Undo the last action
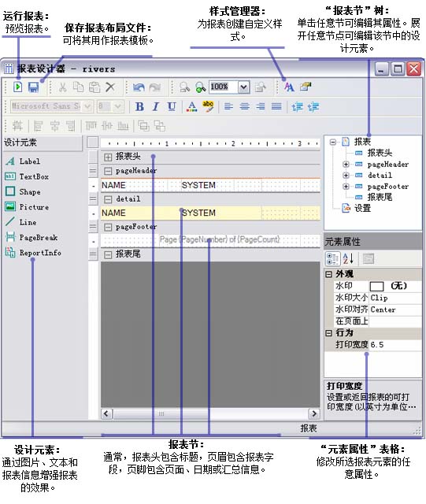The image size is (426, 504). [x=139, y=87]
